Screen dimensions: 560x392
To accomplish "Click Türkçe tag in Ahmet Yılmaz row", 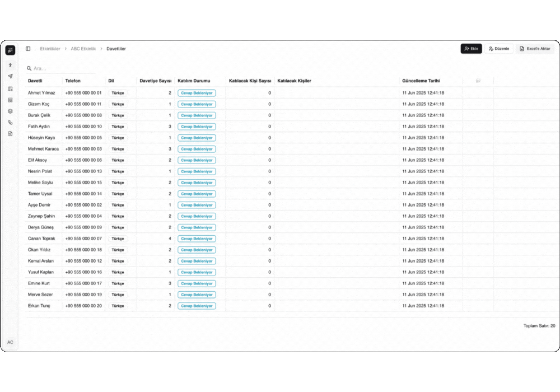I will pos(118,93).
